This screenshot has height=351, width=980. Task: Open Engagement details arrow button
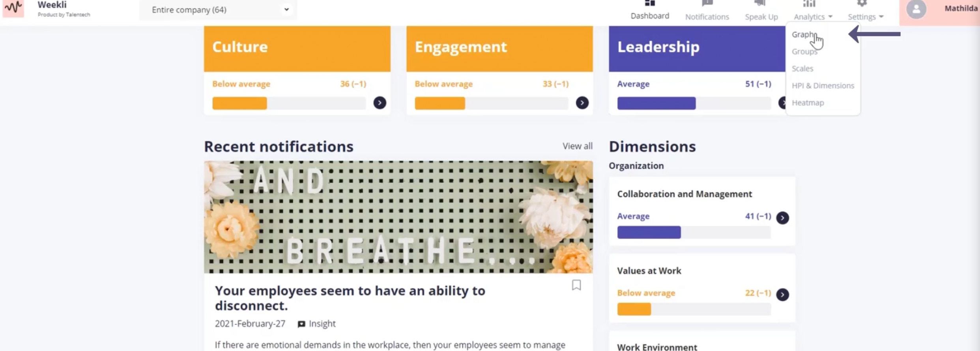click(x=582, y=103)
